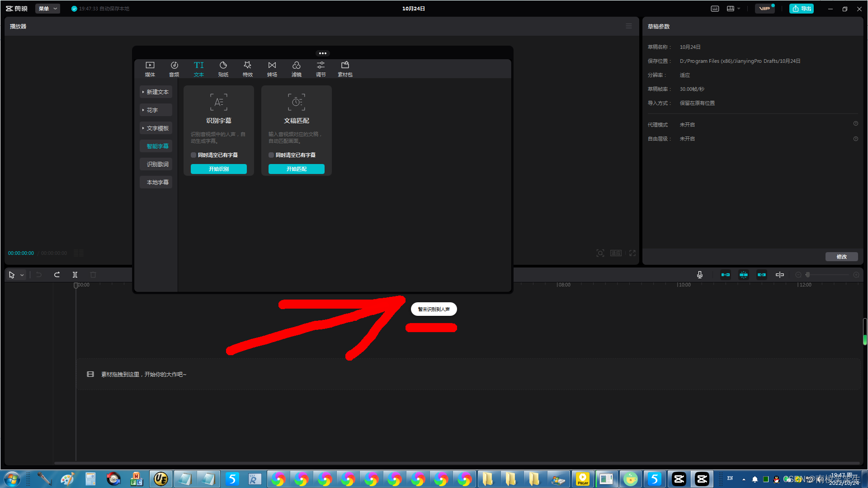This screenshot has height=488, width=868.
Task: Expand the 新建文本 category
Action: (156, 92)
